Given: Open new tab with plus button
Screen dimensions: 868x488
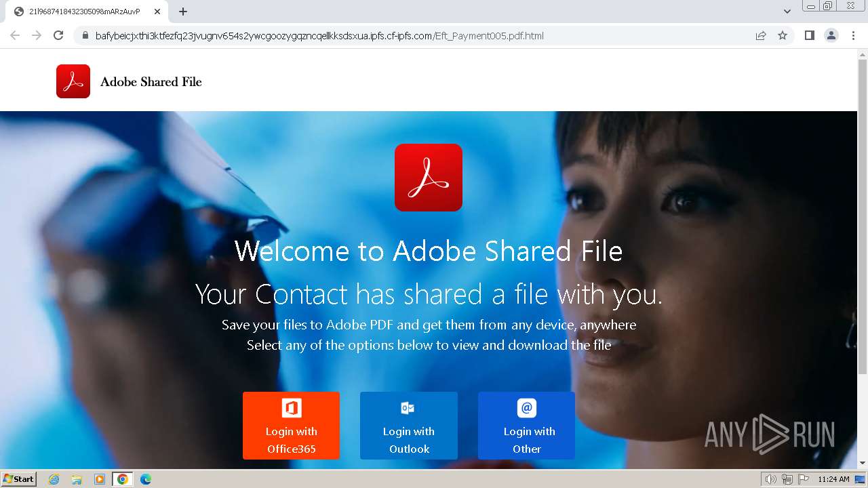Looking at the screenshot, I should coord(183,12).
